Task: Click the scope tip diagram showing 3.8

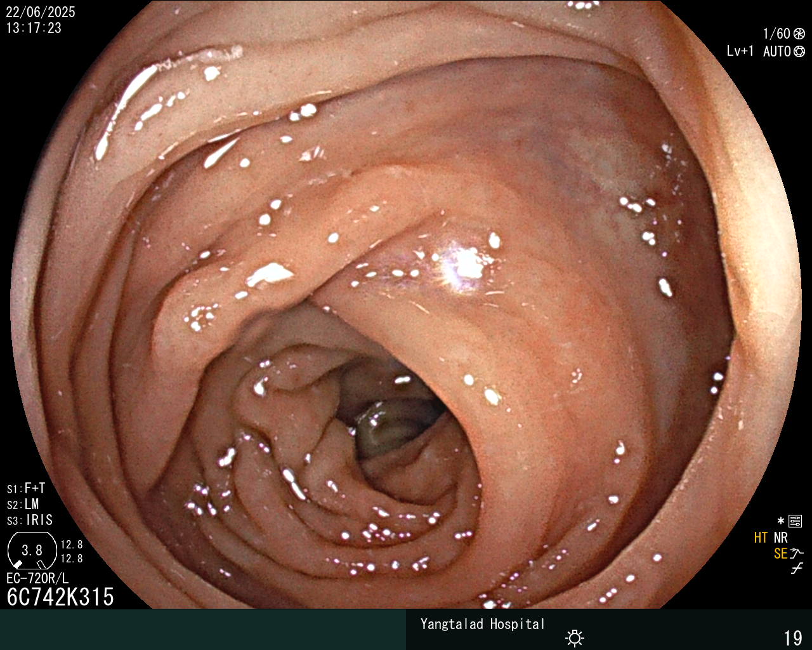Action: tap(32, 550)
